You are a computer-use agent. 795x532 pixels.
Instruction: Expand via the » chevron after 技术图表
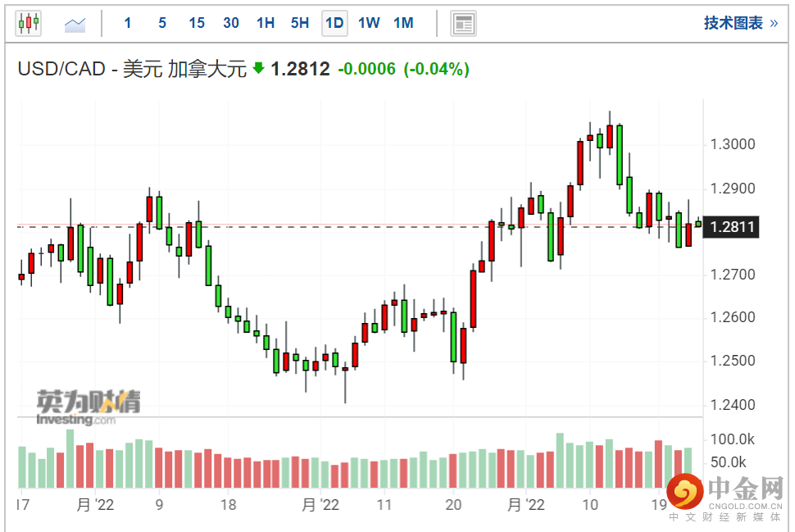773,23
